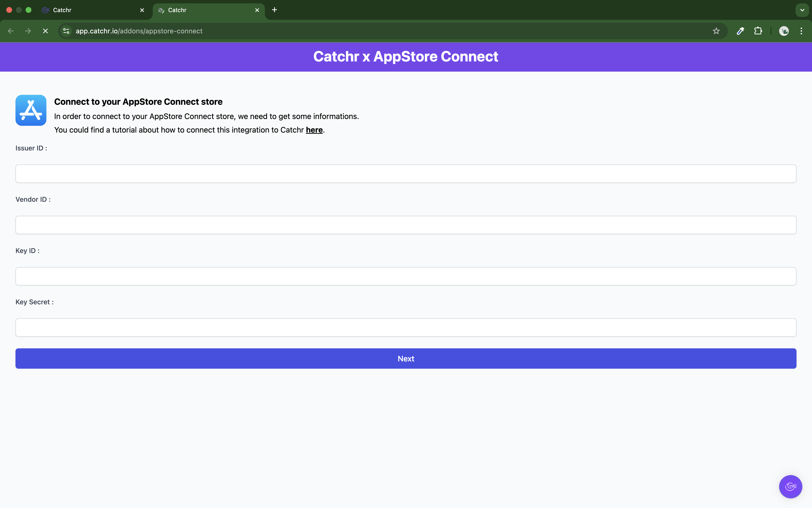This screenshot has width=812, height=508.
Task: Expand the tab search dropdown arrow
Action: pyautogui.click(x=802, y=10)
